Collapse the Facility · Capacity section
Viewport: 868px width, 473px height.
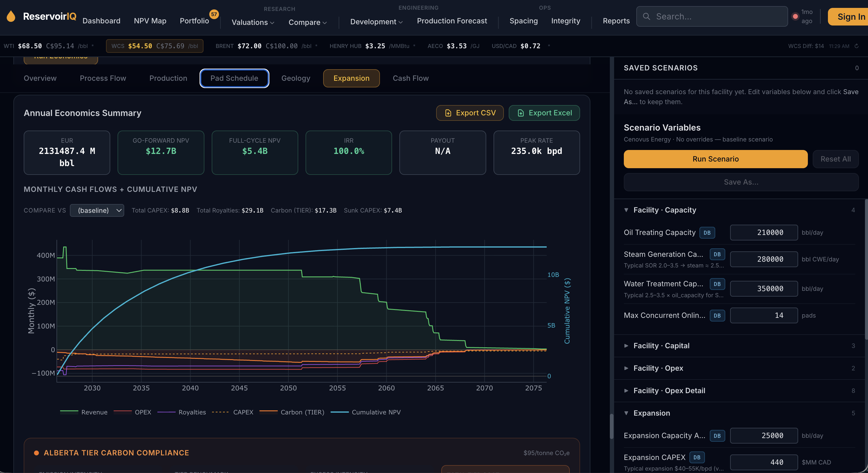(x=739, y=210)
